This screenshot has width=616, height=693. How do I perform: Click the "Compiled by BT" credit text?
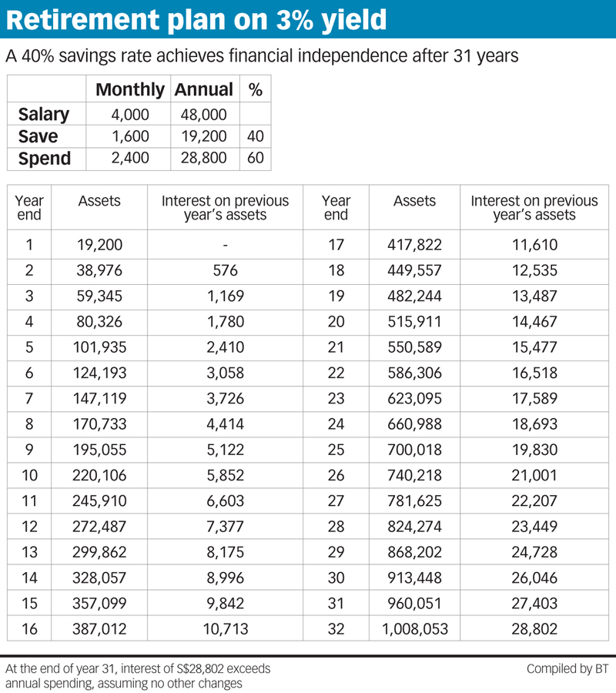[x=568, y=668]
